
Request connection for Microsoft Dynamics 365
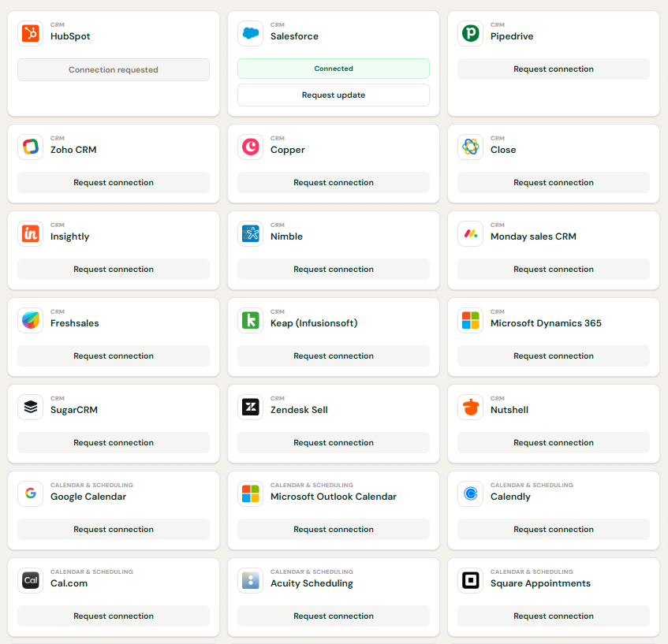[554, 356]
